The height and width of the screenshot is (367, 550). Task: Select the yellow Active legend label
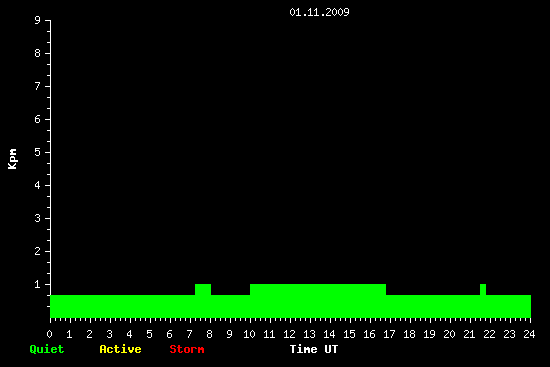point(120,349)
